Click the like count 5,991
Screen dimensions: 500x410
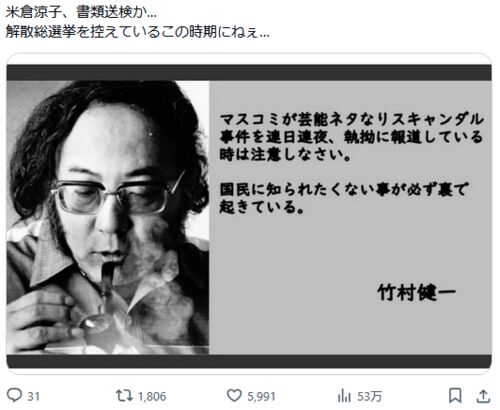coord(261,396)
